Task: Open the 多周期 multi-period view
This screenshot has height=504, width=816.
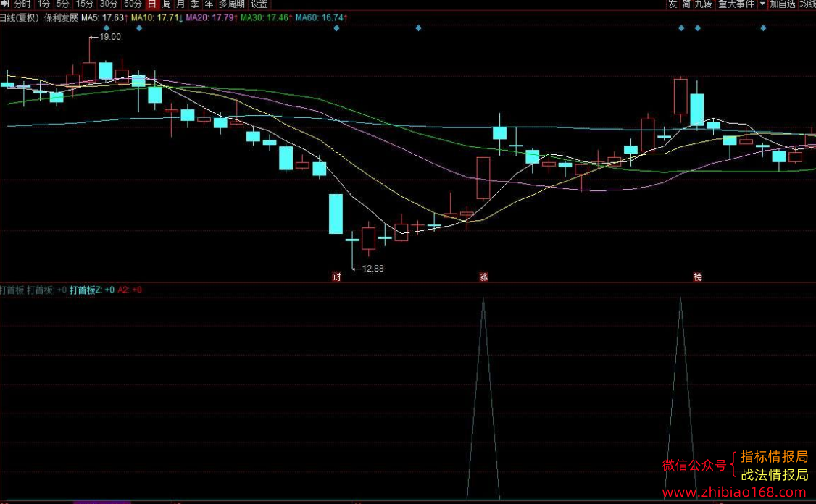Action: [x=232, y=4]
